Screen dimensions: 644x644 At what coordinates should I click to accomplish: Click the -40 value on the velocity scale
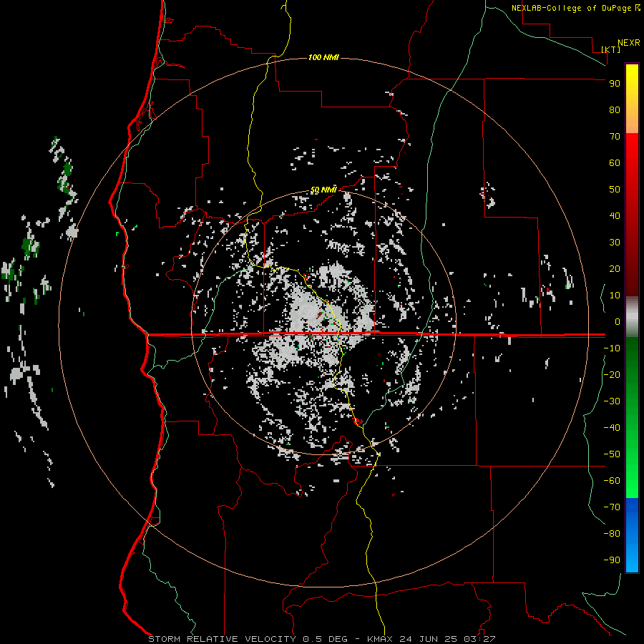[x=612, y=428]
